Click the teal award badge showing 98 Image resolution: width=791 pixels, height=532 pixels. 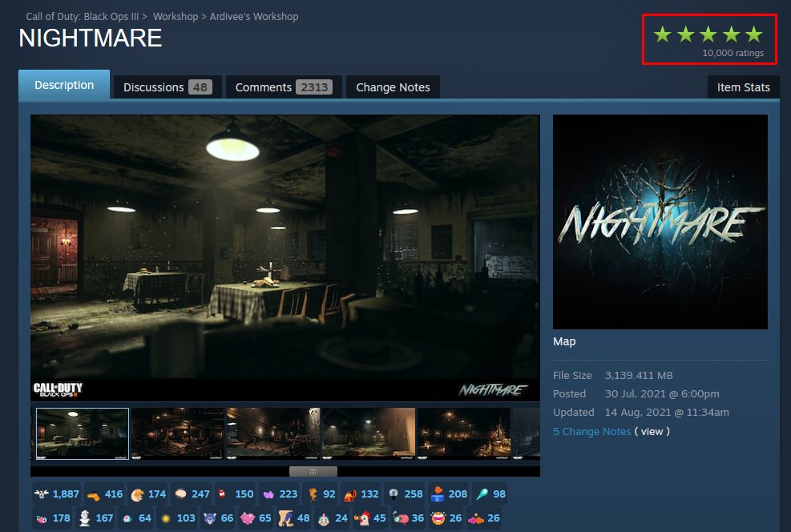490,494
